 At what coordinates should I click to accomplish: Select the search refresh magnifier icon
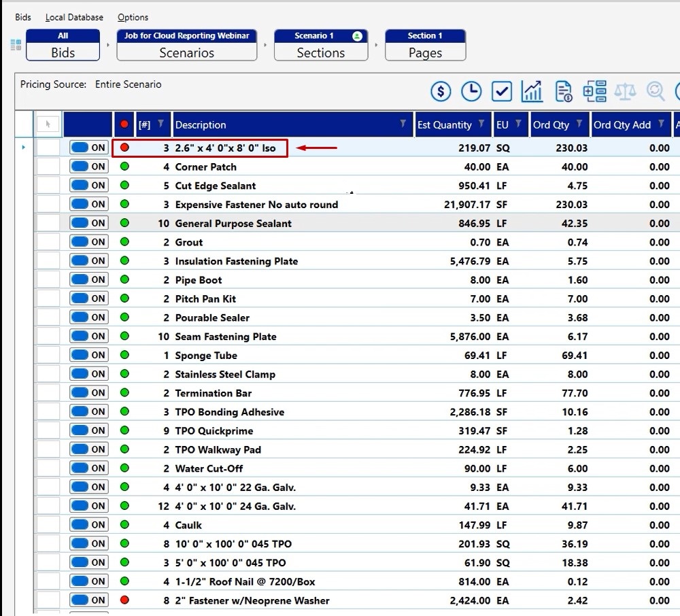tap(654, 90)
